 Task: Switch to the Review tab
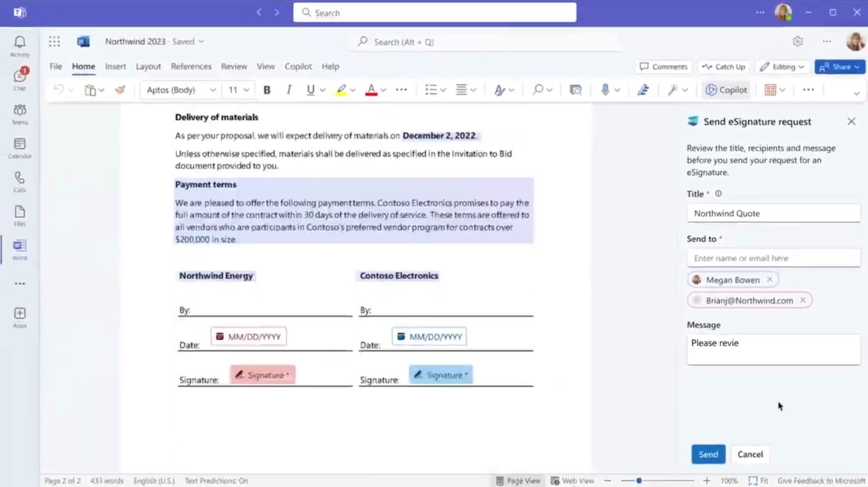(234, 66)
